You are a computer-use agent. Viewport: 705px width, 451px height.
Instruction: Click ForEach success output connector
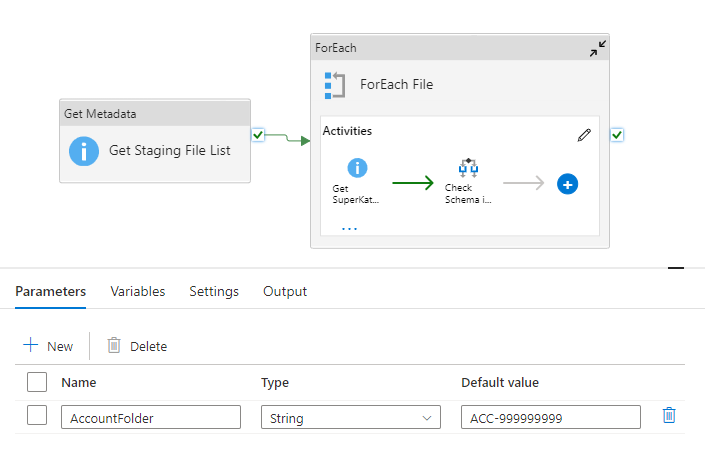coord(617,135)
